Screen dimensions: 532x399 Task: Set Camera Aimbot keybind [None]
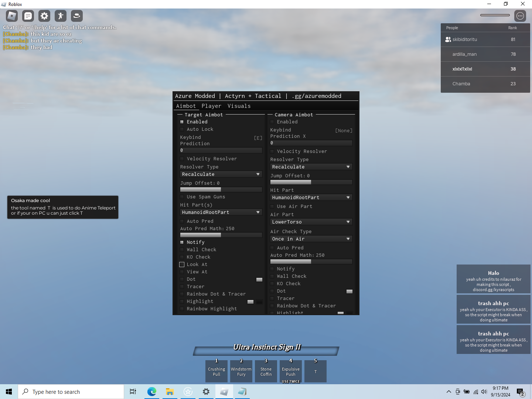click(x=344, y=131)
